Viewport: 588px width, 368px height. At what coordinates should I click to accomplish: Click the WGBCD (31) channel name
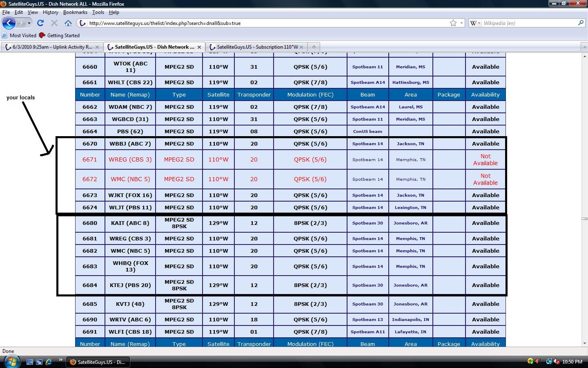pos(130,119)
